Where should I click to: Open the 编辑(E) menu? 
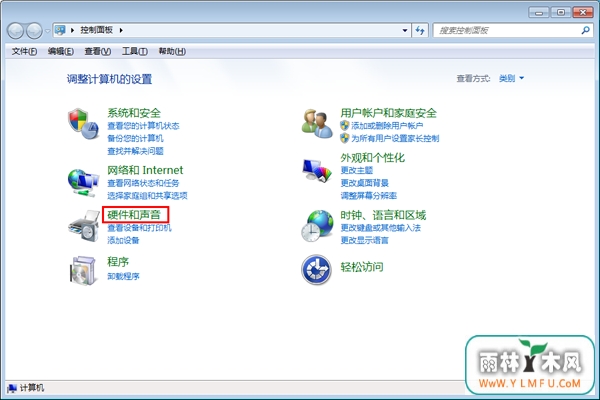(x=60, y=51)
